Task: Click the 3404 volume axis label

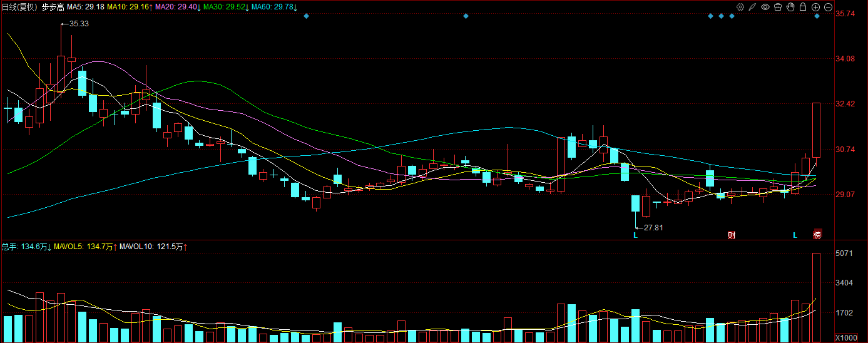Action: pyautogui.click(x=845, y=283)
